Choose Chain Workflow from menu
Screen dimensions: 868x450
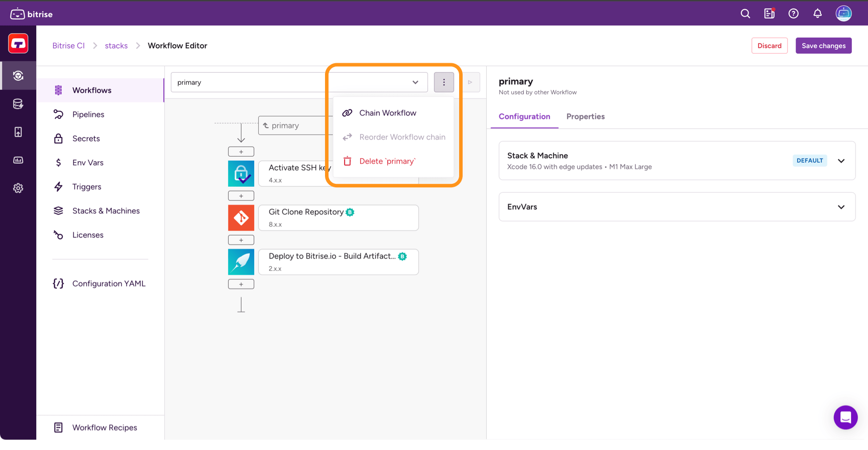tap(393, 113)
